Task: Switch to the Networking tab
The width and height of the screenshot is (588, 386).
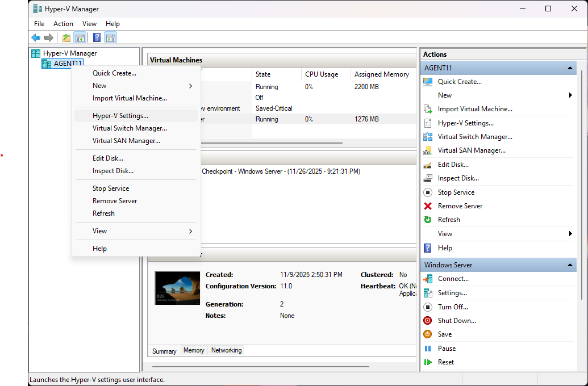Action: (226, 350)
